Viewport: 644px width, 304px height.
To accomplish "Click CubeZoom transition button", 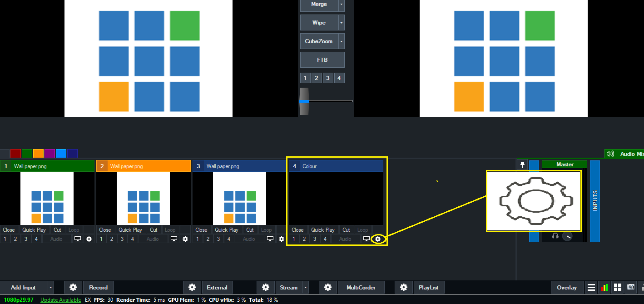I will (319, 41).
